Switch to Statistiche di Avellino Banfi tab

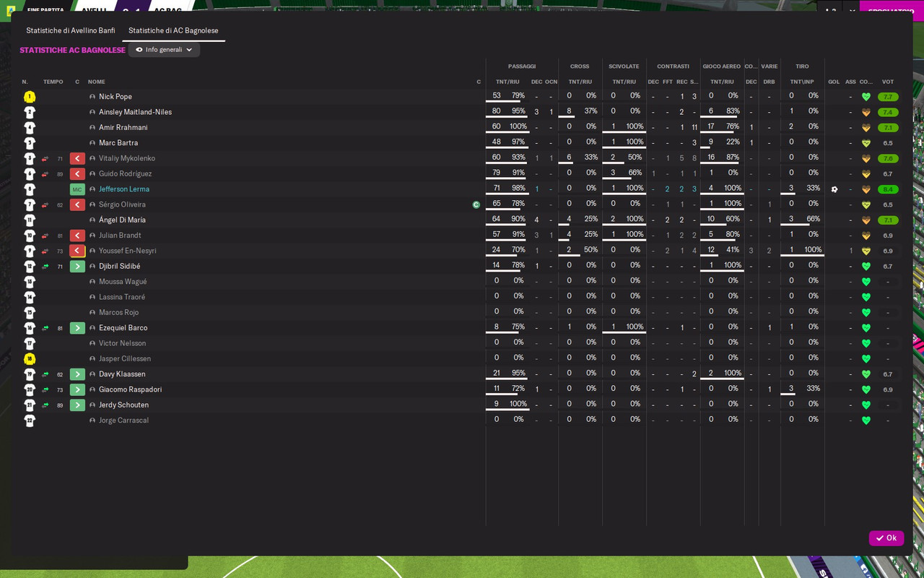tap(71, 31)
